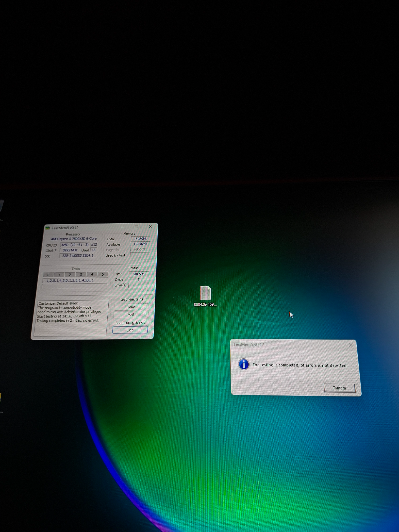This screenshot has width=399, height=532.
Task: Click test box 1 in the Tests row
Action: (x=59, y=275)
